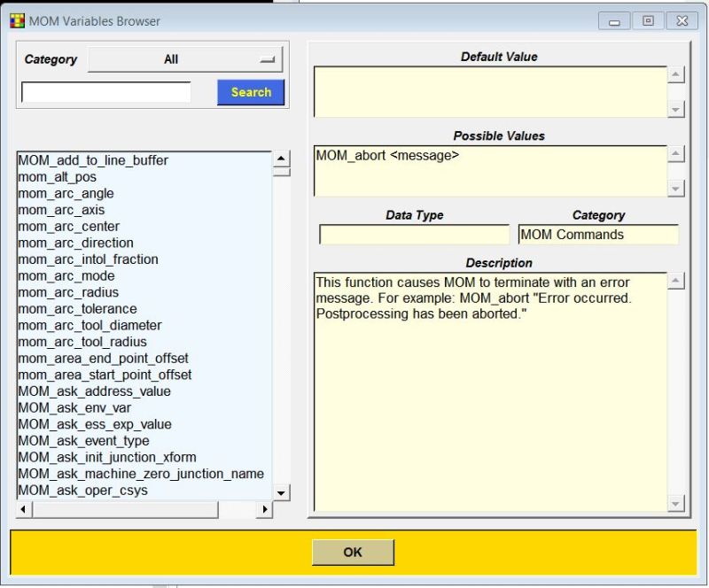
Task: Click Possible Values scroll up arrow
Action: tap(675, 154)
